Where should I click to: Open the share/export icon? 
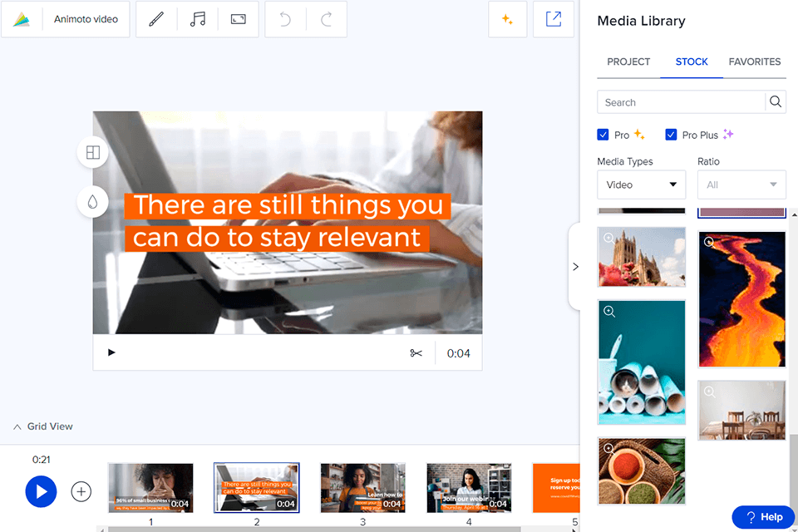coord(554,19)
